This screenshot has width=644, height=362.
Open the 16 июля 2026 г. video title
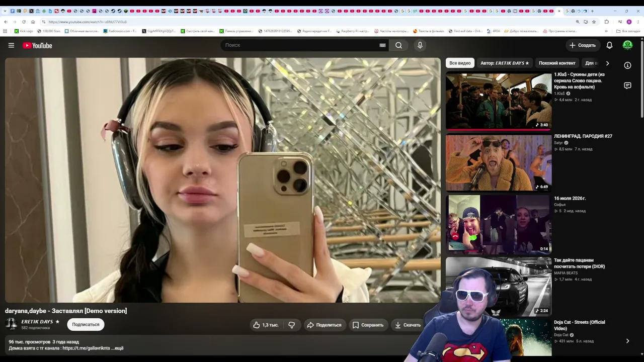pyautogui.click(x=570, y=198)
